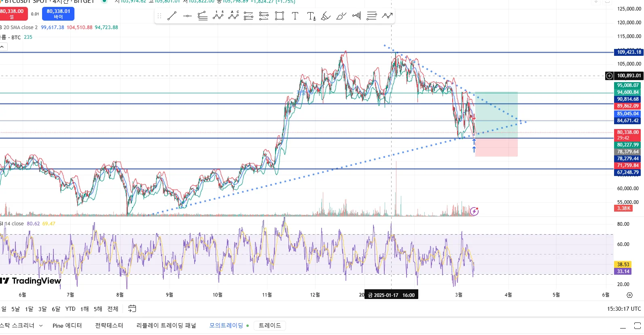Image resolution: width=644 pixels, height=335 pixels.
Task: Select the Horizontal Line drawing tool
Action: tap(187, 16)
